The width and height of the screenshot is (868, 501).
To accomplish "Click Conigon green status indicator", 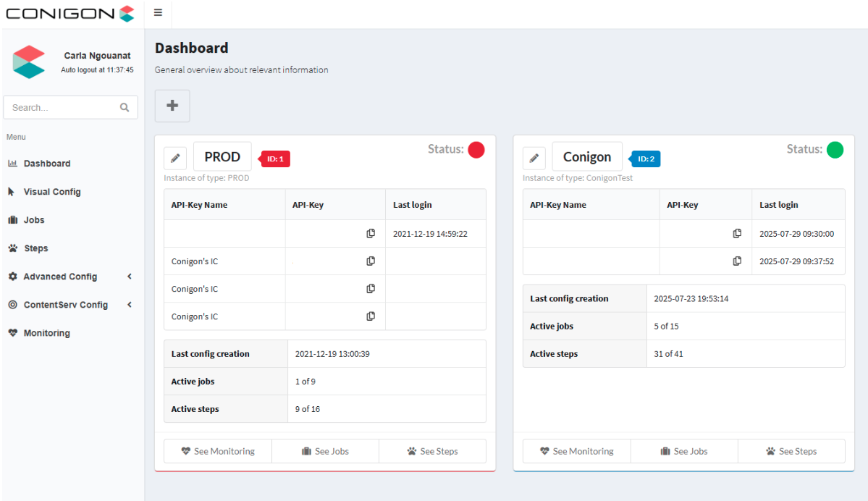I will (835, 149).
